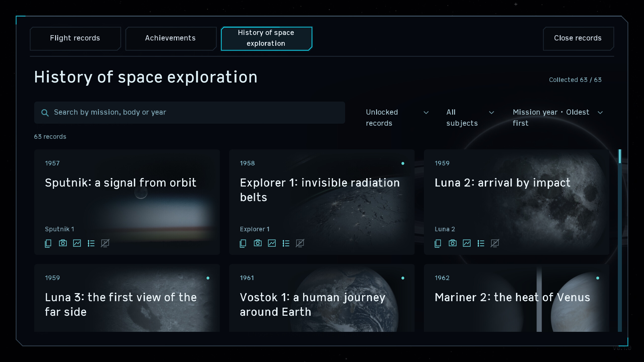This screenshot has height=362, width=644.
Task: Click the Sputnik 1 mission label
Action: pos(59,229)
